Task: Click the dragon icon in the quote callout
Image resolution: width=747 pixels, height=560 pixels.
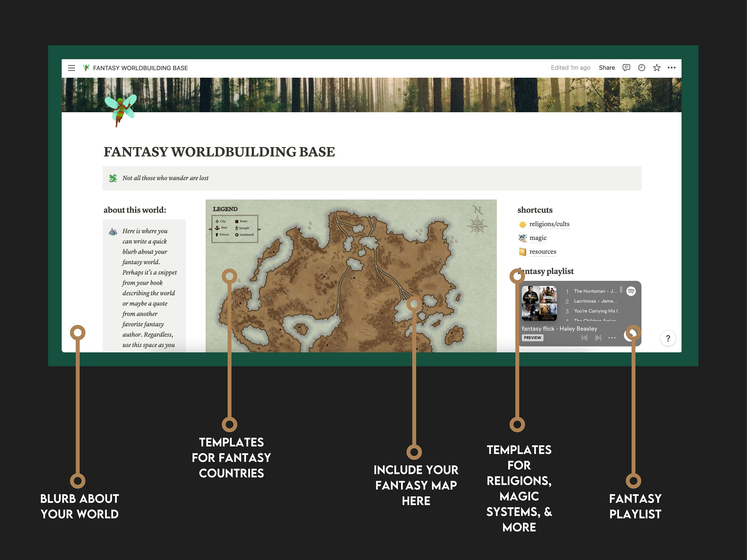Action: click(113, 178)
